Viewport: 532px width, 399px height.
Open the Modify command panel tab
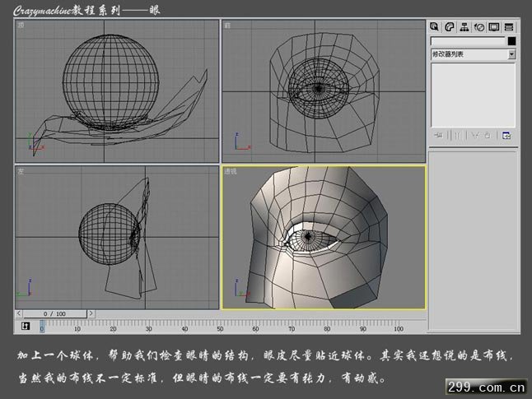(x=449, y=27)
